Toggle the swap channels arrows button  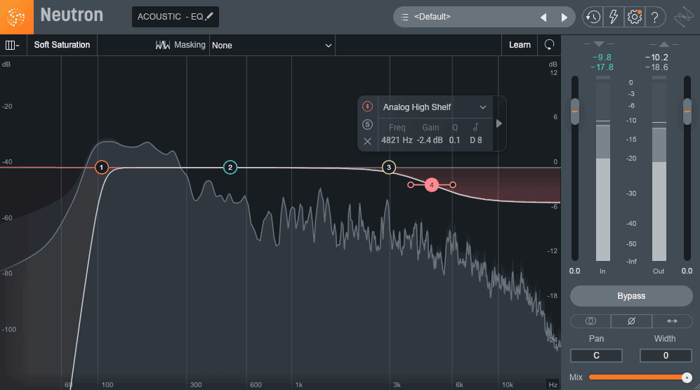(672, 321)
